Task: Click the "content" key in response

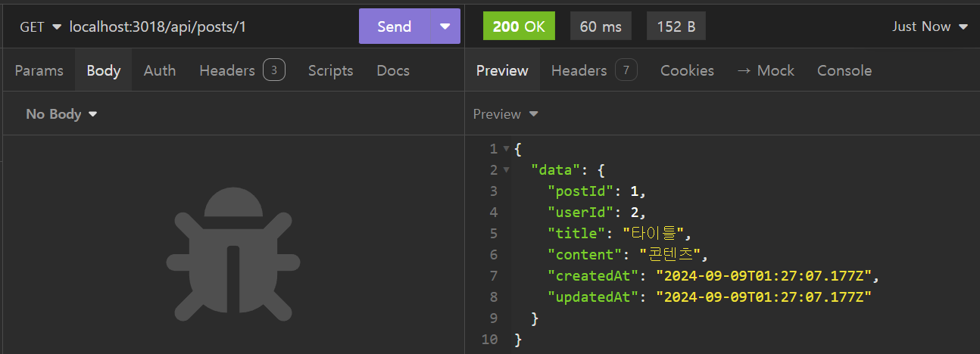Action: click(x=583, y=255)
